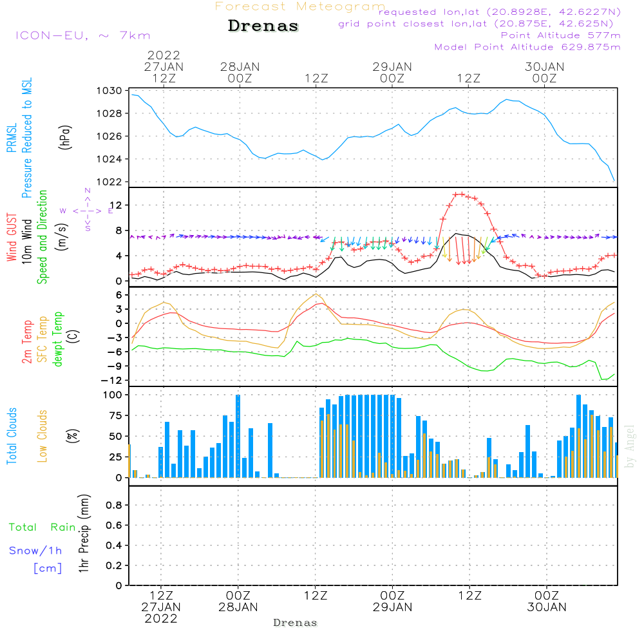
Task: Select the '1030' pressure tick value
Action: (x=109, y=91)
